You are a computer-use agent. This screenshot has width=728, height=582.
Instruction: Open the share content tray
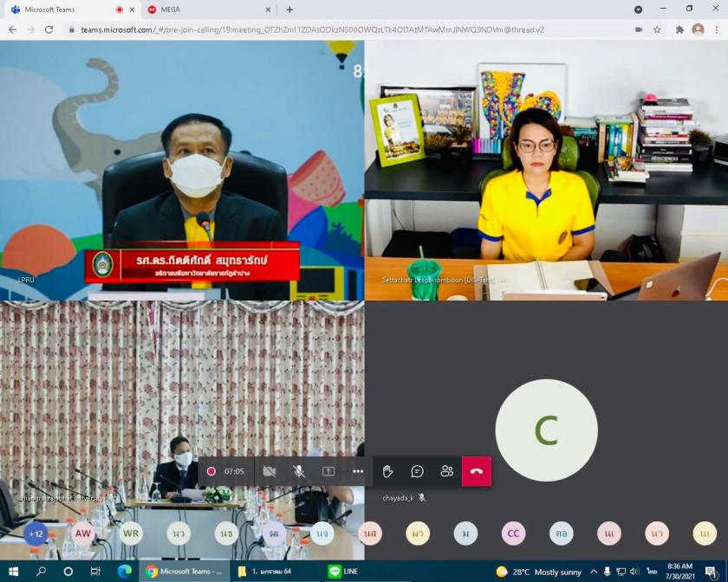point(328,471)
